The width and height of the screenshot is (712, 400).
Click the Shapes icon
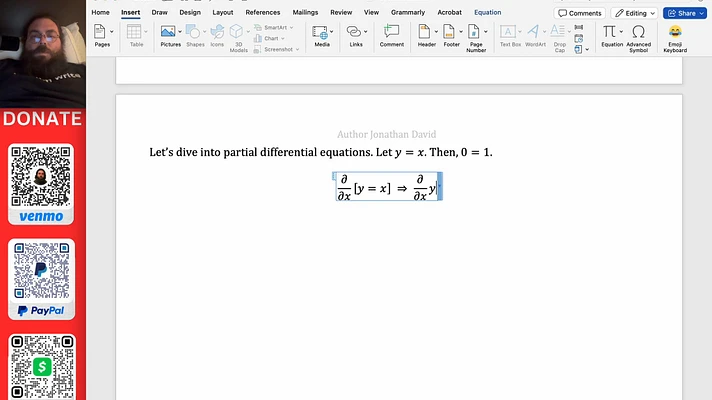point(193,32)
